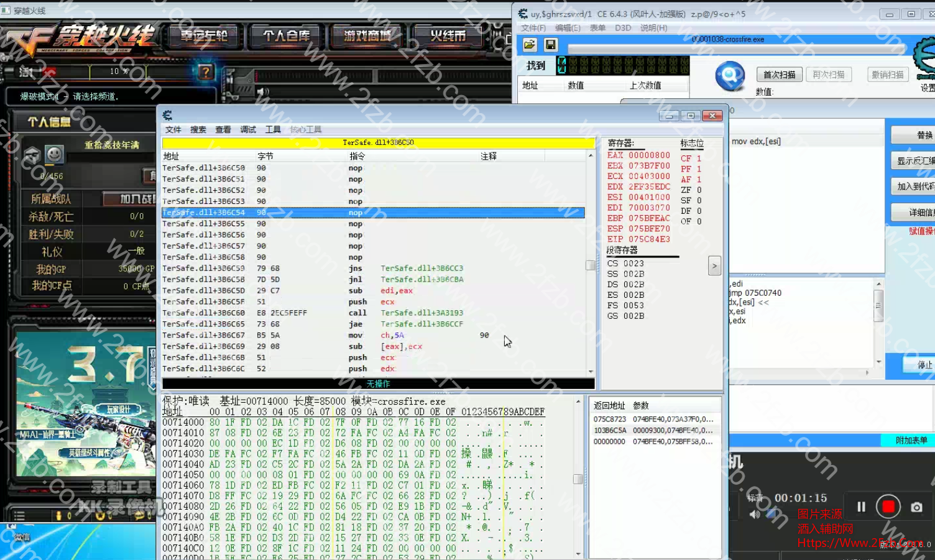Open 火线币 in game top bar
Image resolution: width=935 pixels, height=560 pixels.
pyautogui.click(x=448, y=37)
